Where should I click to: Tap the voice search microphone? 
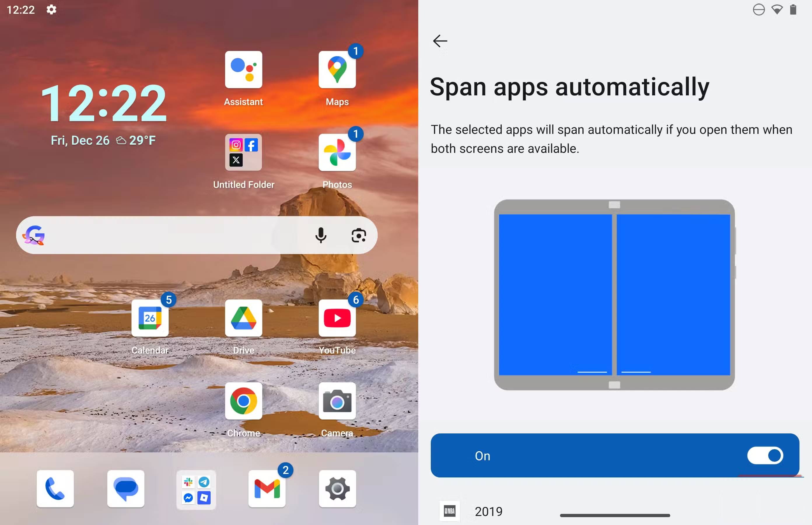(321, 235)
